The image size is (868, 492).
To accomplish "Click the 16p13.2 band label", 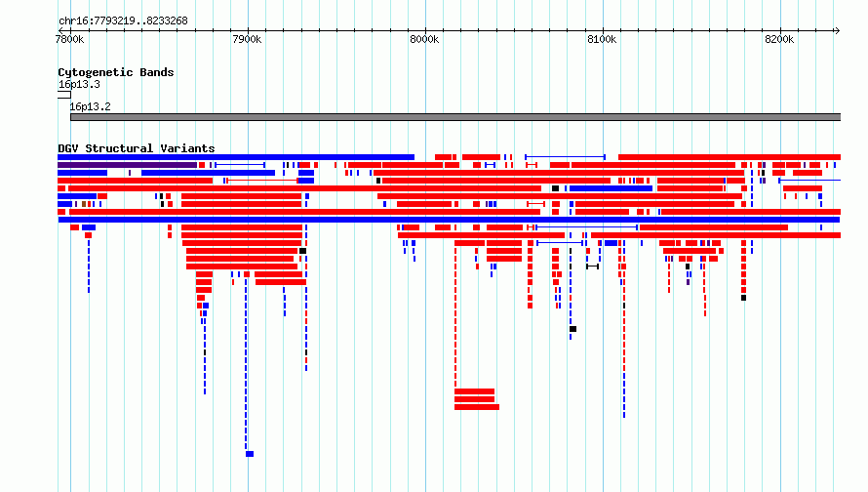I will [91, 107].
